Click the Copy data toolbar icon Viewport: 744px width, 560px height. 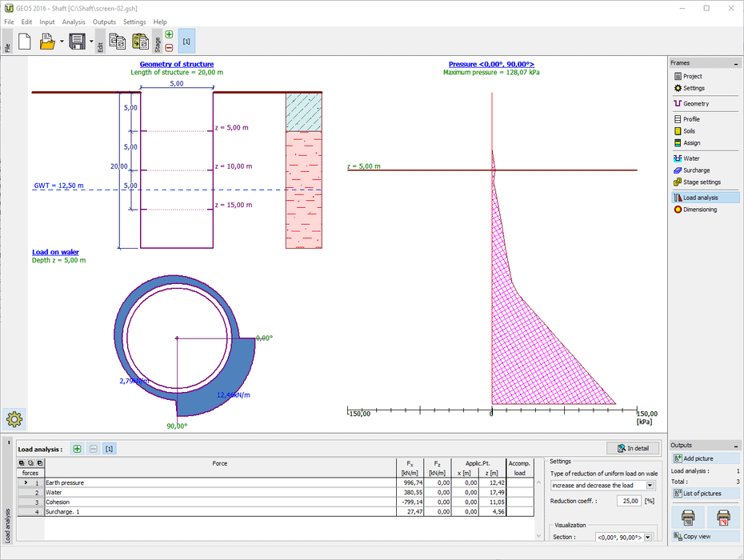tap(117, 42)
